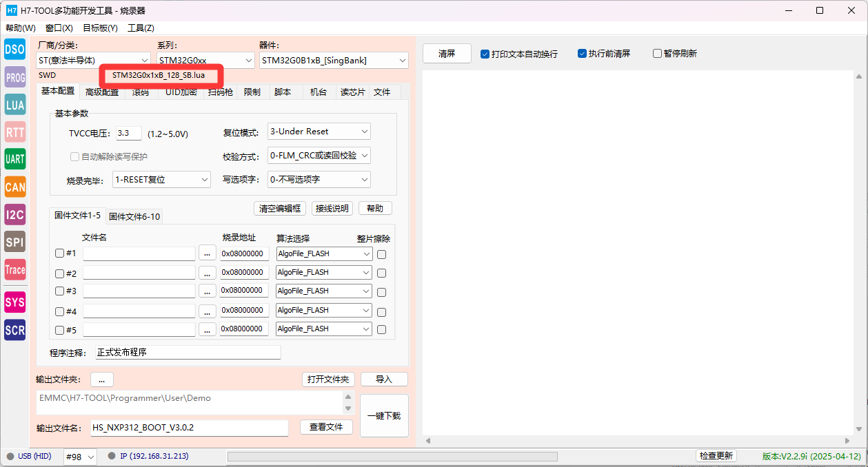868x467 pixels.
Task: Enable firmware file #1 checkbox
Action: point(60,253)
